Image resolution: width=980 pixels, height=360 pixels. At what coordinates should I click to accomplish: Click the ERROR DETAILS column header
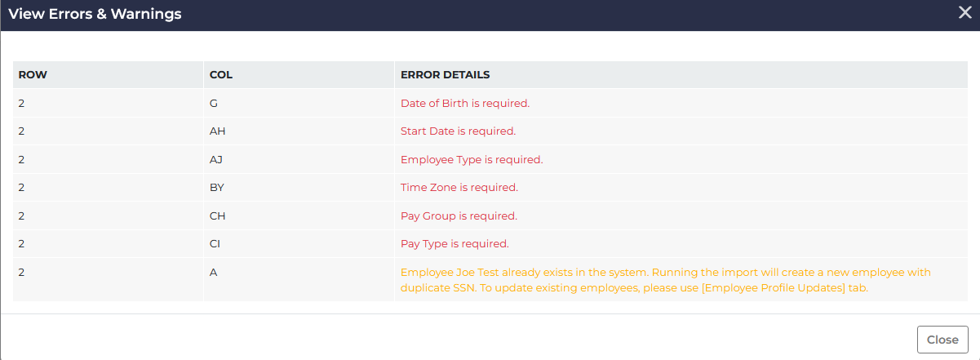click(445, 75)
